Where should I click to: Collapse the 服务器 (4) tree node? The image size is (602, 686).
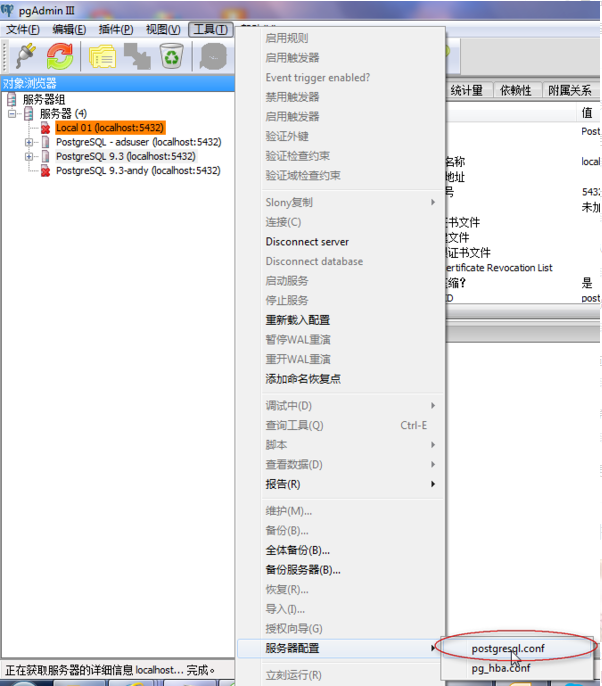tap(12, 114)
